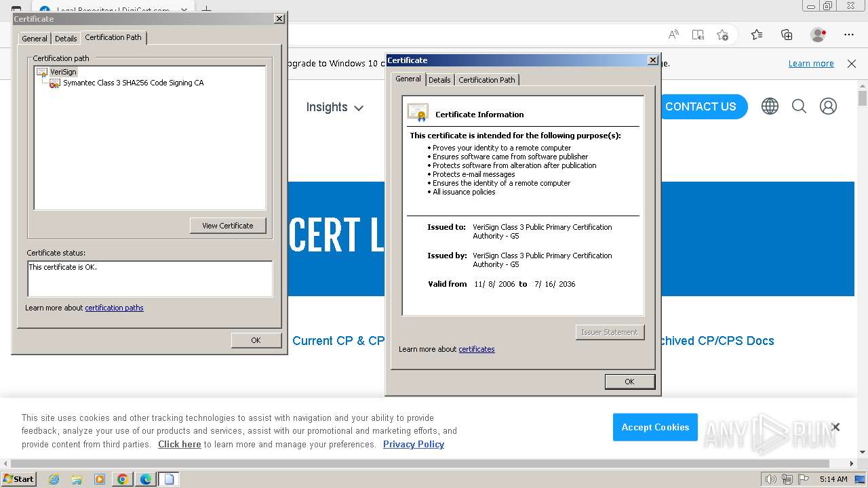The height and width of the screenshot is (488, 868).
Task: Open immersive reader icon
Action: pyautogui.click(x=698, y=35)
